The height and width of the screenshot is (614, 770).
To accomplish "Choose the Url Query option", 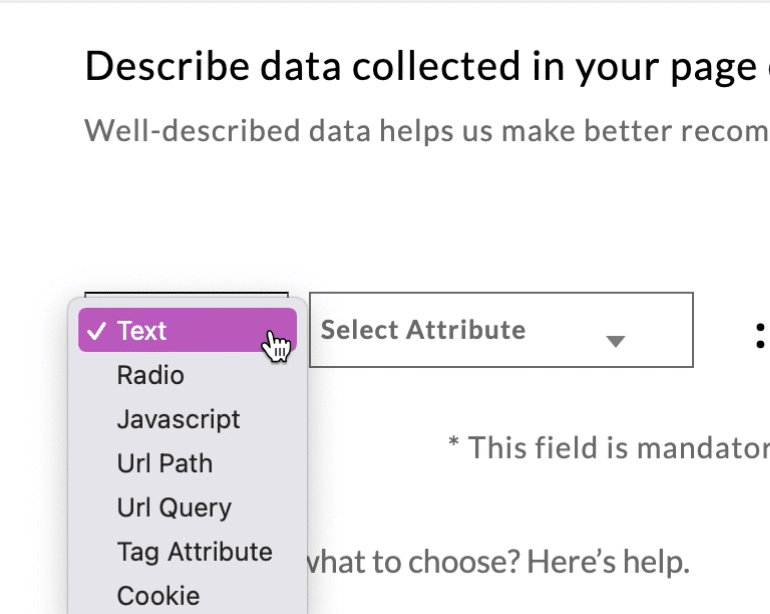I will (x=174, y=508).
